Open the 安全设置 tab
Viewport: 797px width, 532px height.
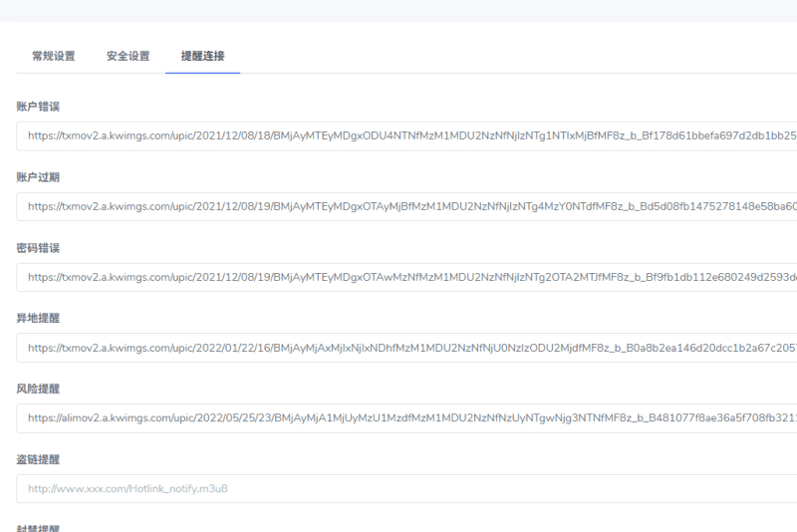coord(128,56)
